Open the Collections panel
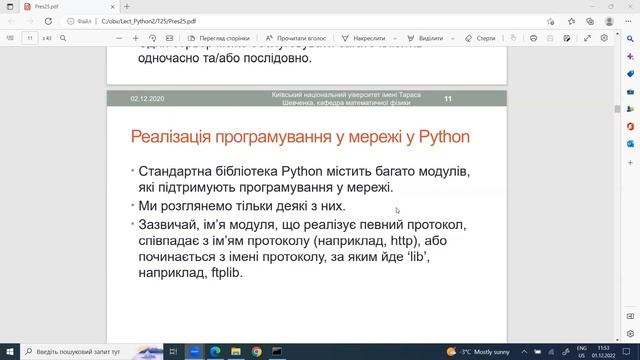 (x=590, y=21)
